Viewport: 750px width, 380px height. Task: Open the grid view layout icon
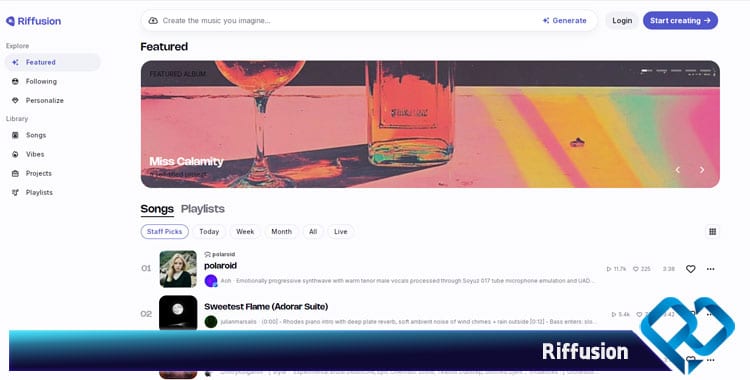click(712, 232)
